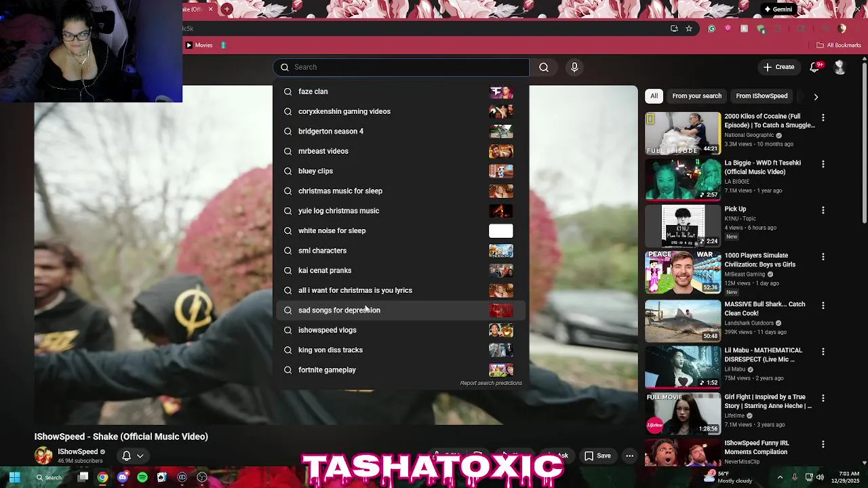Open the clock showing 7:01 AM
The width and height of the screenshot is (868, 488).
[845, 477]
